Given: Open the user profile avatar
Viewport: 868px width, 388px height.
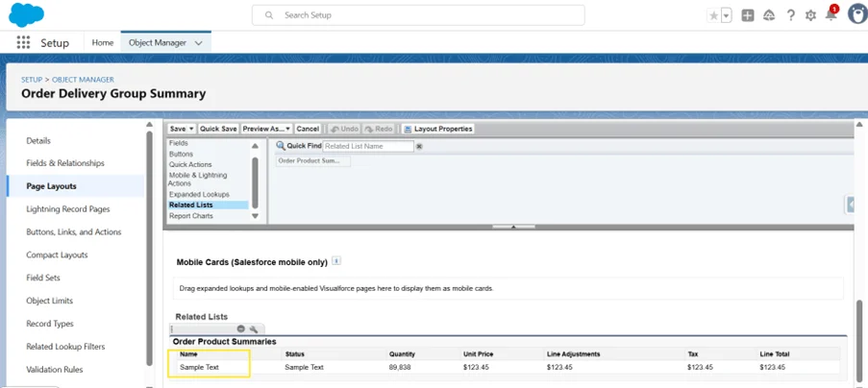Looking at the screenshot, I should (x=858, y=14).
